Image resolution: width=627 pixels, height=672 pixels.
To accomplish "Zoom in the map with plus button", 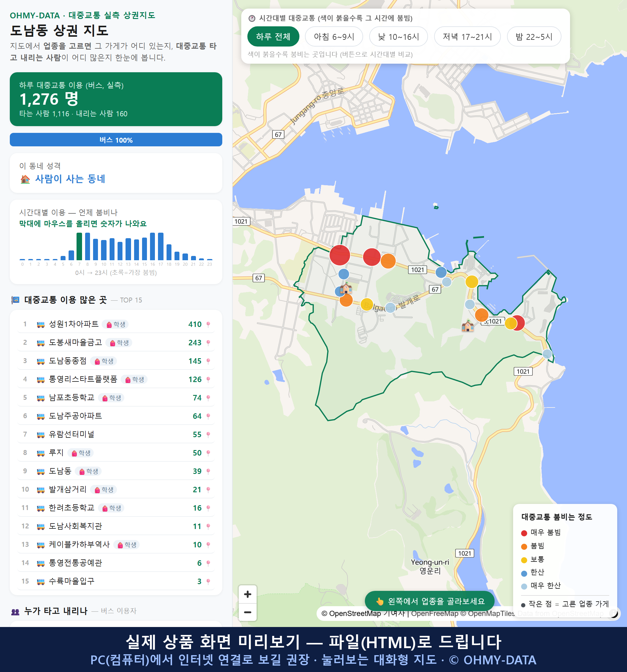I will pyautogui.click(x=247, y=594).
